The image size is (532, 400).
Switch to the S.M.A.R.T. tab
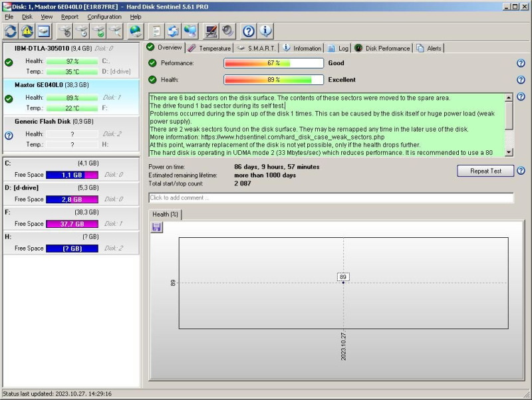click(x=256, y=49)
